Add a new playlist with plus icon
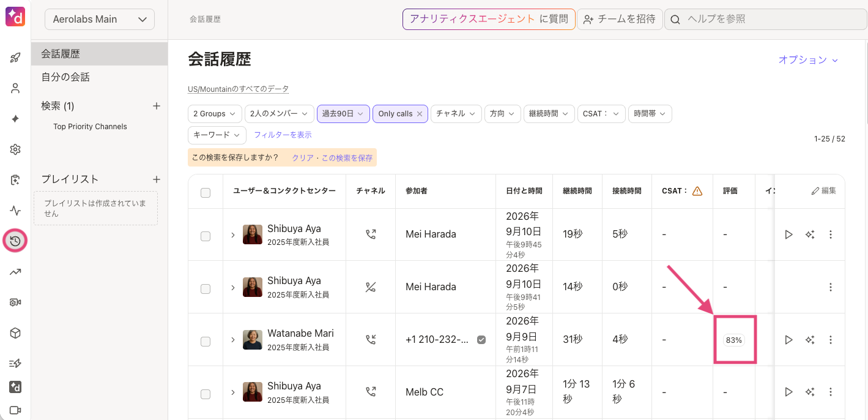This screenshot has width=868, height=420. coord(157,179)
